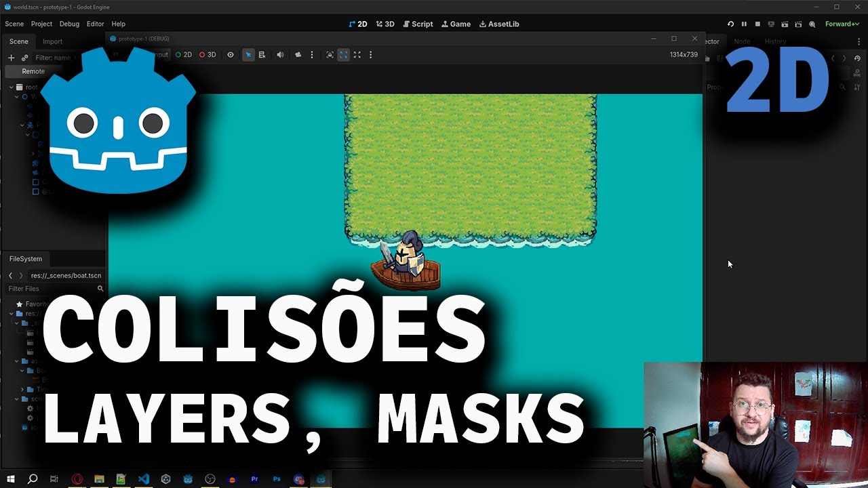This screenshot has width=868, height=488.
Task: Click the 1314x739 resolution label
Action: (684, 55)
